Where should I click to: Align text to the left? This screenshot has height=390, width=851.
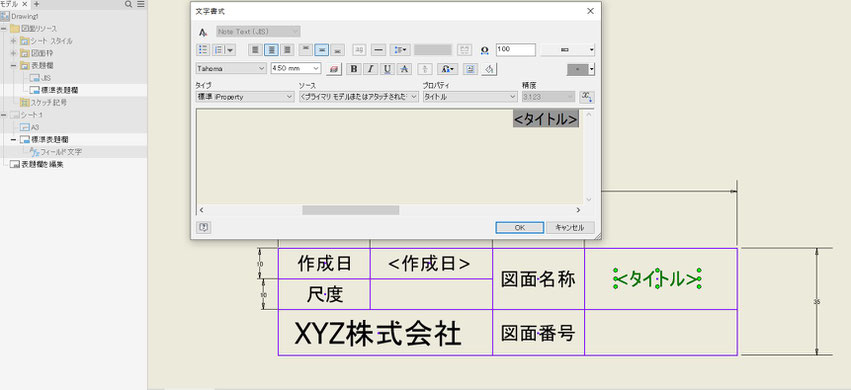tap(256, 50)
